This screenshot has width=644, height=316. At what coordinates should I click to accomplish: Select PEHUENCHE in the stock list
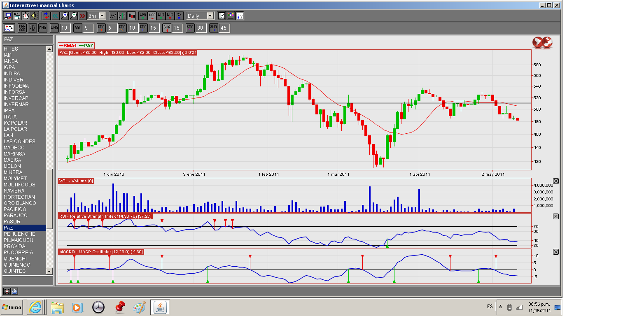(x=19, y=234)
